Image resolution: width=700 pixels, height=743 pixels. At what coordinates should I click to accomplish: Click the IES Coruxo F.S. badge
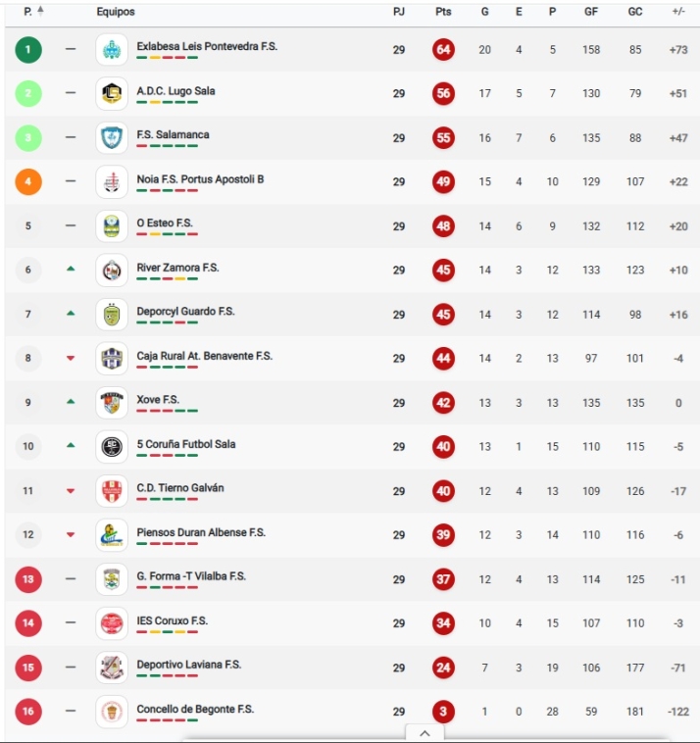point(112,623)
